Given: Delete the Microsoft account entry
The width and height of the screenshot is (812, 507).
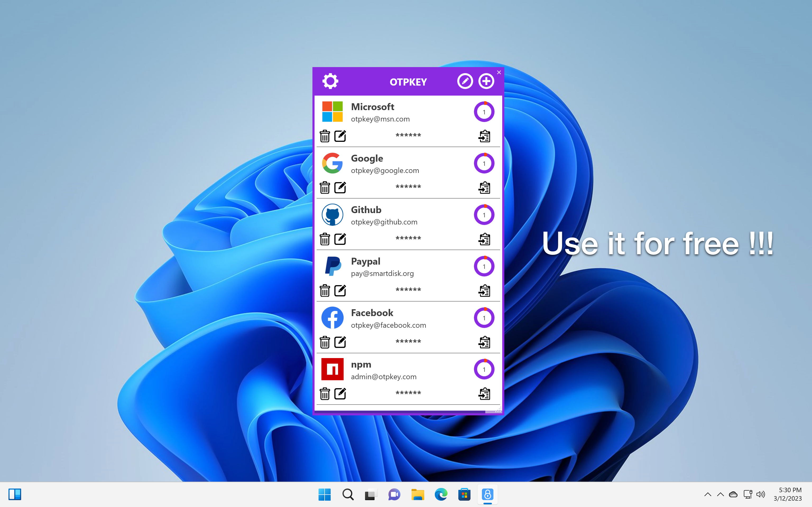Looking at the screenshot, I should click(325, 136).
